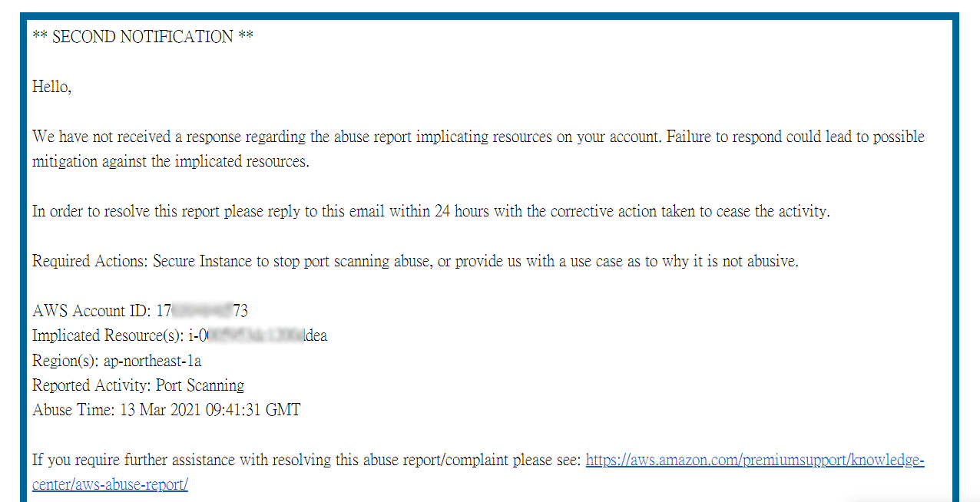Click the "Reported Activity:" label
980x502 pixels.
click(x=91, y=385)
